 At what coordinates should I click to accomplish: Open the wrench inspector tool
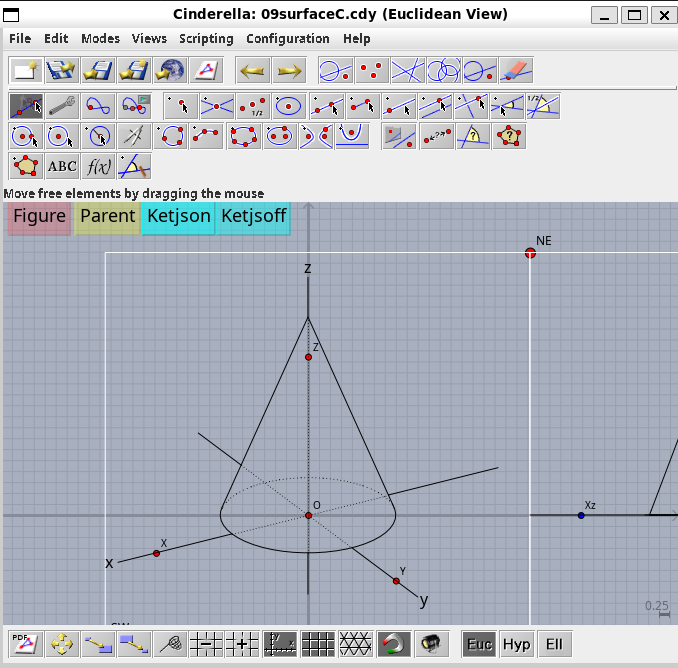click(62, 106)
